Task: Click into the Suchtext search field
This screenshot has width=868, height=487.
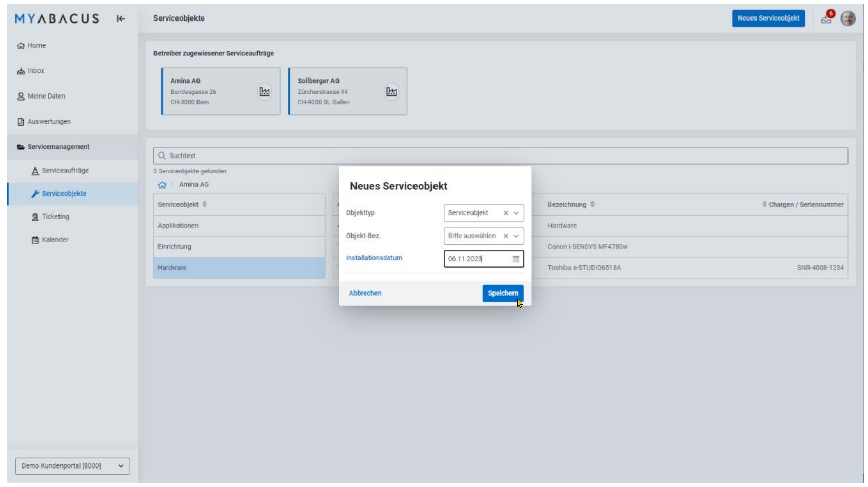Action: pyautogui.click(x=500, y=155)
